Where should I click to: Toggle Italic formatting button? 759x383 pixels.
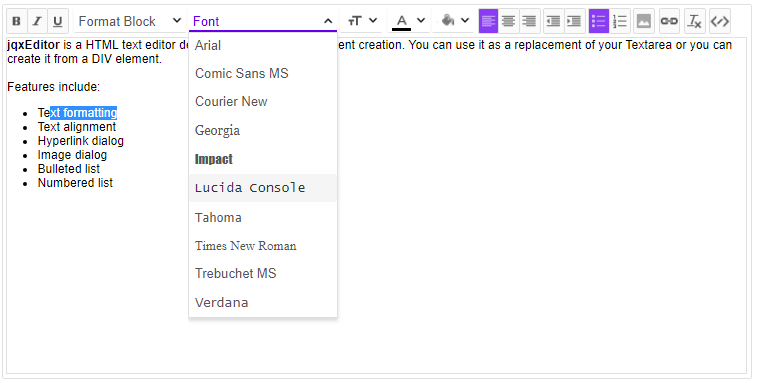click(37, 21)
